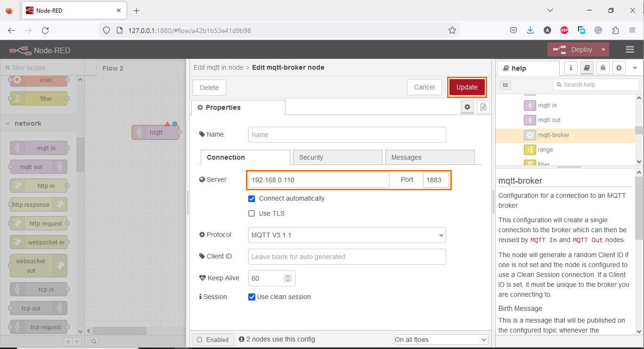The width and height of the screenshot is (644, 349).
Task: Toggle the Use clean session checkbox
Action: [252, 297]
